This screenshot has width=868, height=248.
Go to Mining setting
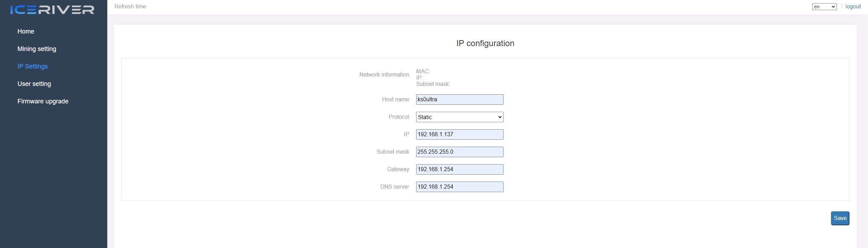pyautogui.click(x=37, y=49)
